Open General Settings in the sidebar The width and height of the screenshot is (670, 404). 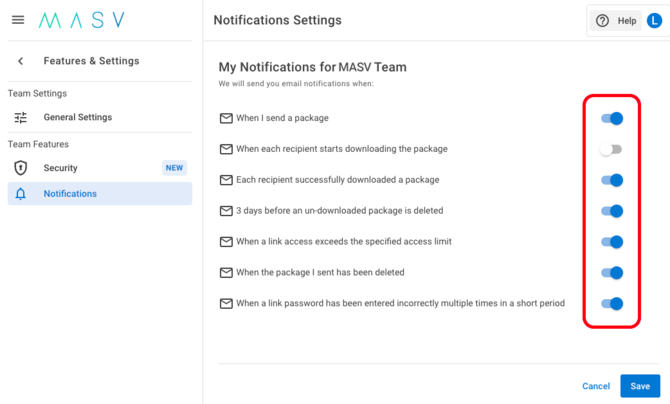(x=100, y=117)
